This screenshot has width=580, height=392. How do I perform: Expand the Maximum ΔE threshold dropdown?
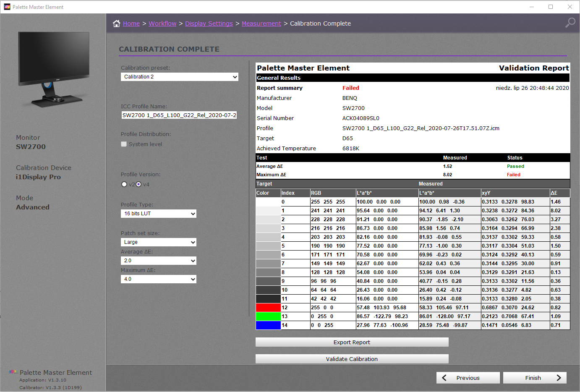point(159,279)
